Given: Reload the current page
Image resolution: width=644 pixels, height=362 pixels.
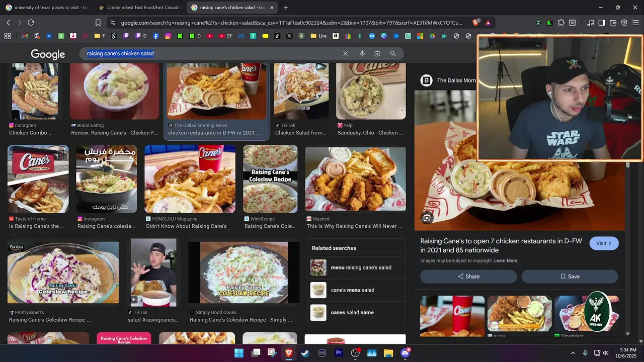Looking at the screenshot, I should tap(31, 23).
